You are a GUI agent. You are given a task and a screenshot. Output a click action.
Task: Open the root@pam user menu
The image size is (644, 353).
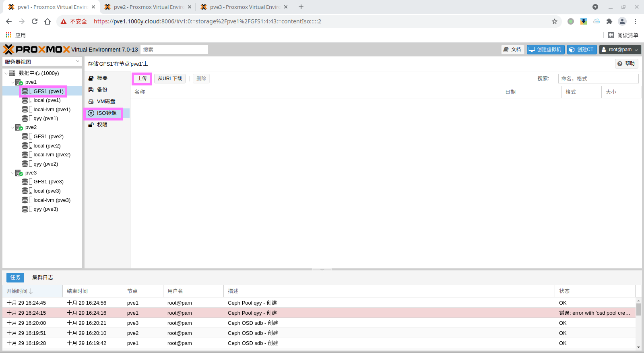[x=620, y=50]
